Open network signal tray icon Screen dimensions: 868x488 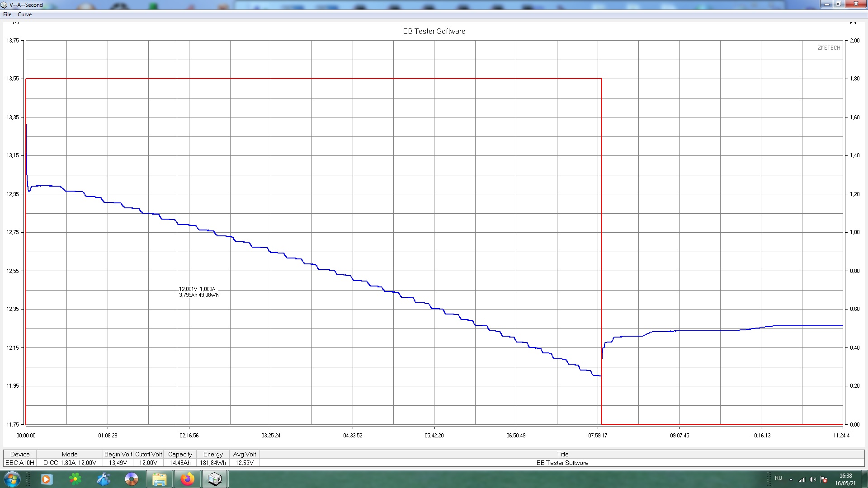coord(802,479)
